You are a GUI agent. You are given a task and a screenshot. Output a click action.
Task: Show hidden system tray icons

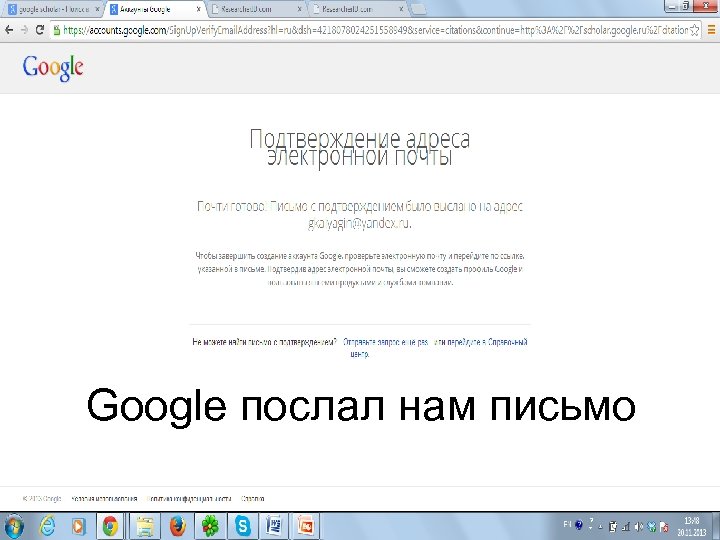click(601, 527)
